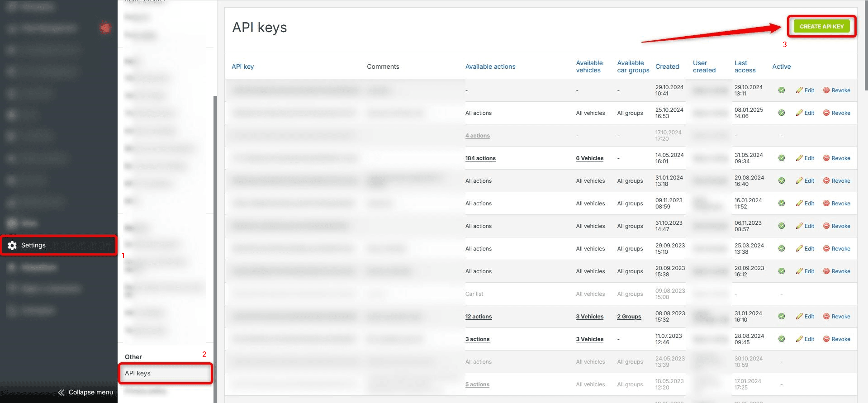Select Settings in the left sidebar
The width and height of the screenshot is (868, 403).
[33, 245]
